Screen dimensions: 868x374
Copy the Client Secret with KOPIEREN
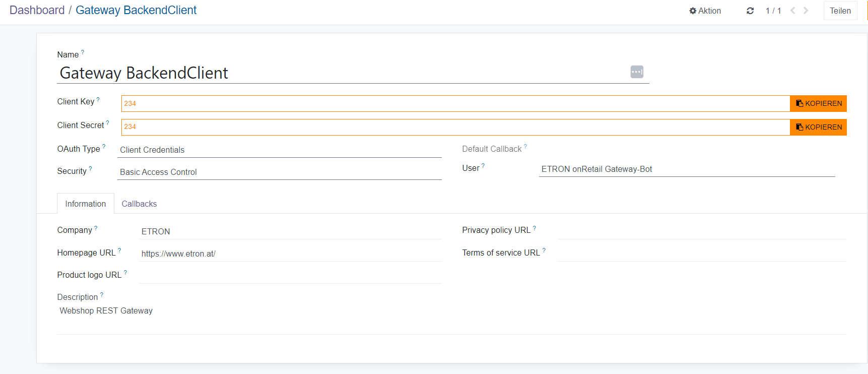(x=818, y=127)
